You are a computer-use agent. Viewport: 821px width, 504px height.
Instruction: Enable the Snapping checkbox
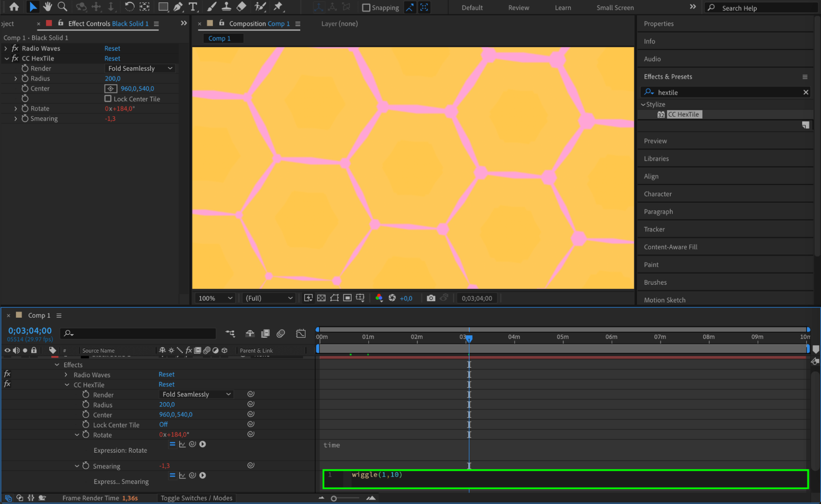[366, 8]
